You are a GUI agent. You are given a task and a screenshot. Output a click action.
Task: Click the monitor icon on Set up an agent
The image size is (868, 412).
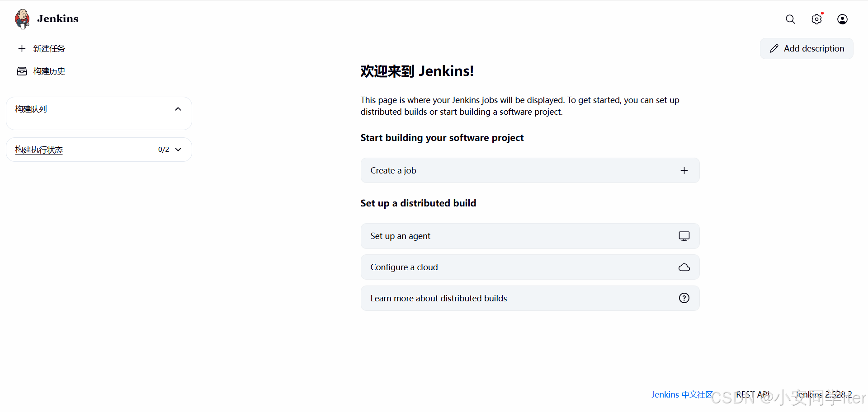(x=684, y=236)
